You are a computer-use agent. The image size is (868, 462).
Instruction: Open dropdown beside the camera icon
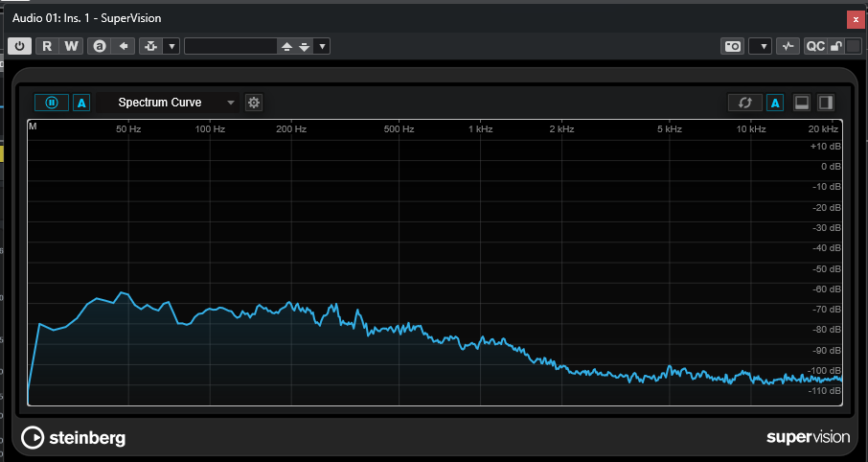point(760,46)
